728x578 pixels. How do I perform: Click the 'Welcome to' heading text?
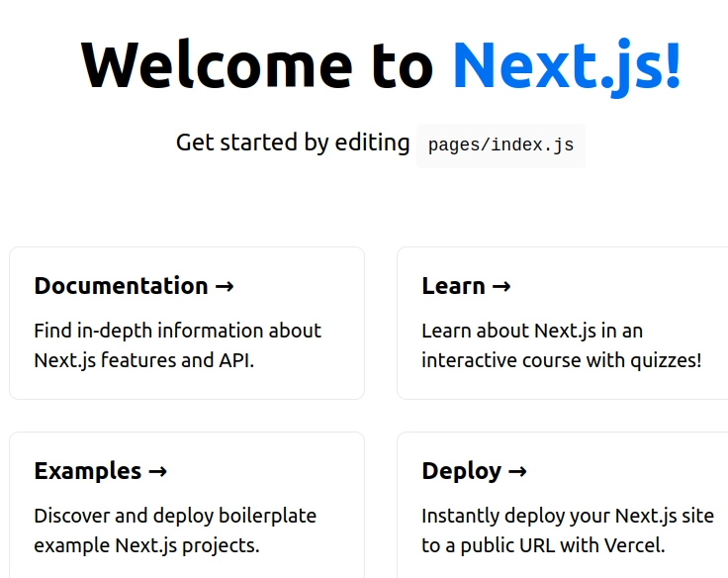257,64
